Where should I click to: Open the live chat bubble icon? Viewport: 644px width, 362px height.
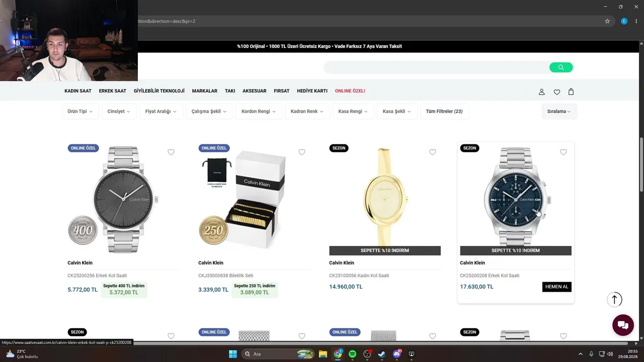pyautogui.click(x=623, y=325)
